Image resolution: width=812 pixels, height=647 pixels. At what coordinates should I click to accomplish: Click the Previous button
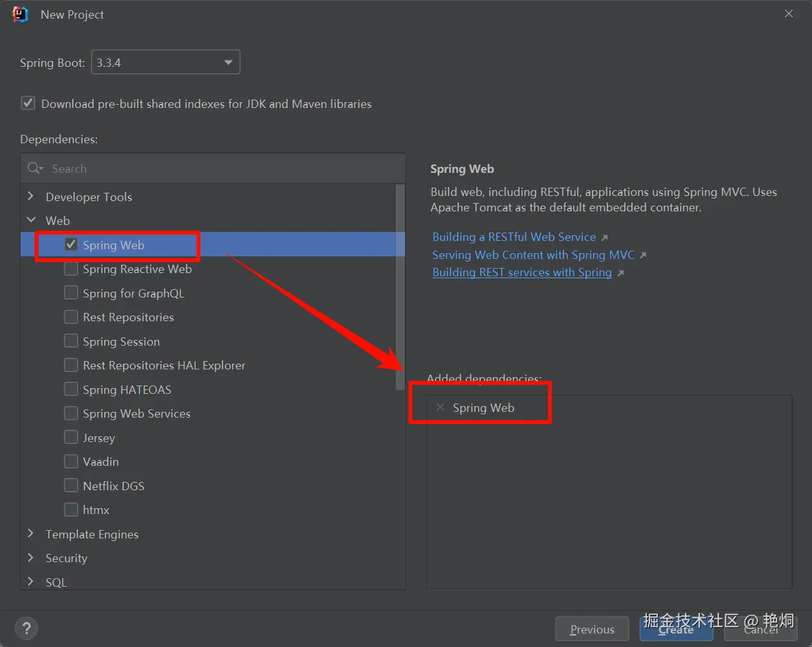click(592, 629)
